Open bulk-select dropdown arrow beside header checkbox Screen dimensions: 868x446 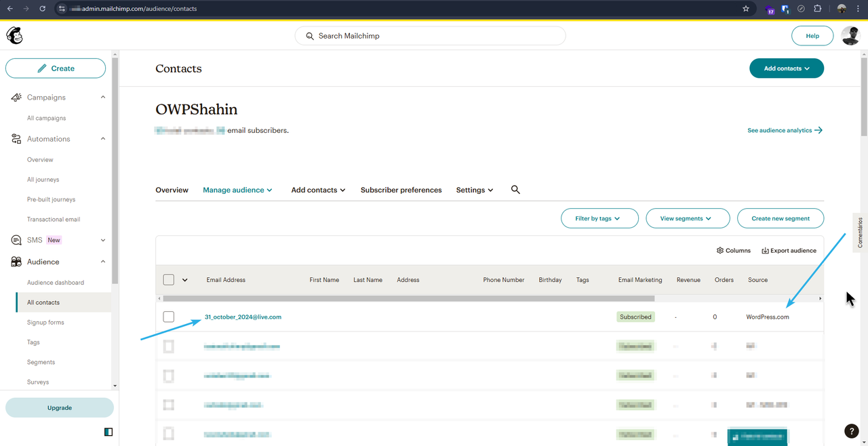coord(184,280)
